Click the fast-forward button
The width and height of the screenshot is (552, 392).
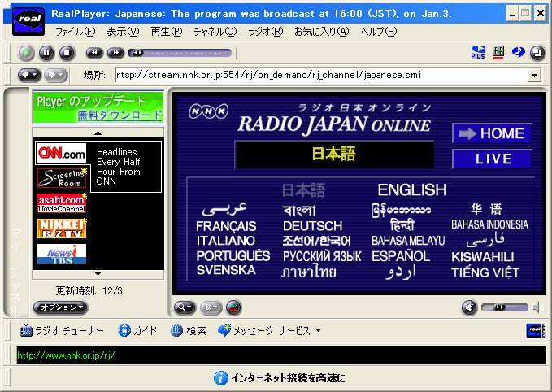pyautogui.click(x=115, y=53)
